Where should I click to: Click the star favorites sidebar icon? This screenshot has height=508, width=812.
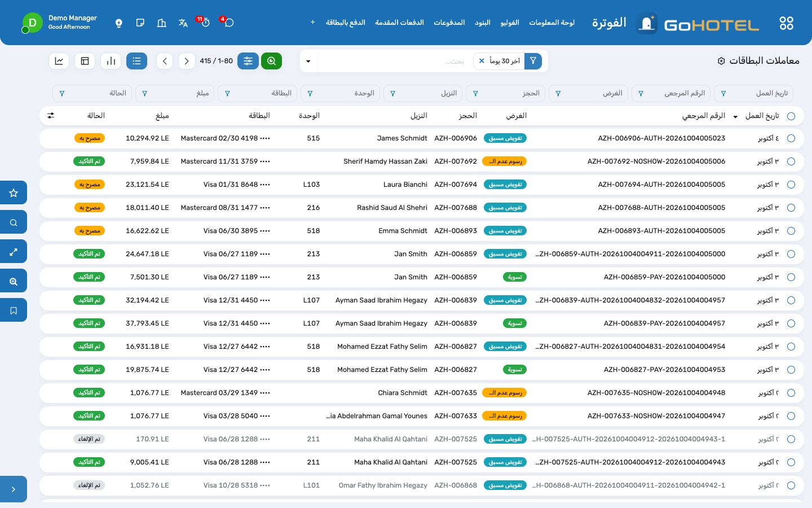tap(14, 193)
